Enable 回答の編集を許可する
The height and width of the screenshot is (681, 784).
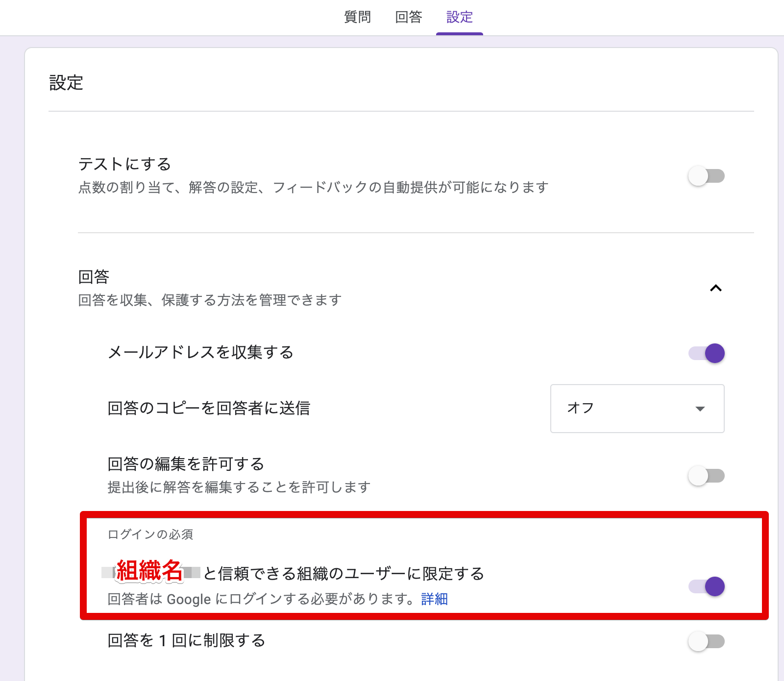click(x=706, y=475)
